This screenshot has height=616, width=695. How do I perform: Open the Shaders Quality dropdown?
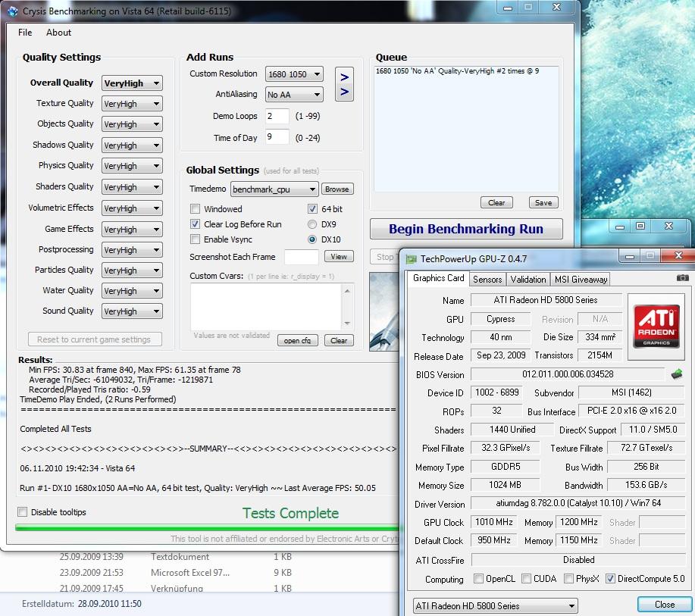tap(132, 187)
